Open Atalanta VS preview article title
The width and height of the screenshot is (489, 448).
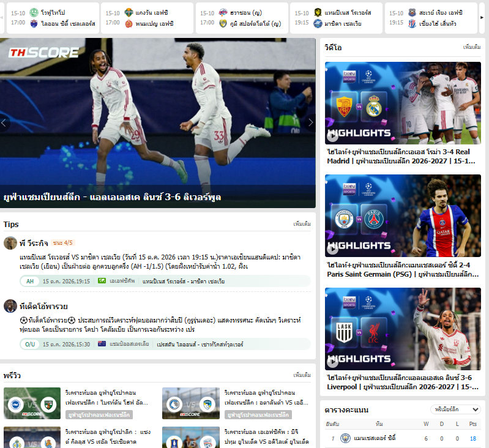coord(266,397)
